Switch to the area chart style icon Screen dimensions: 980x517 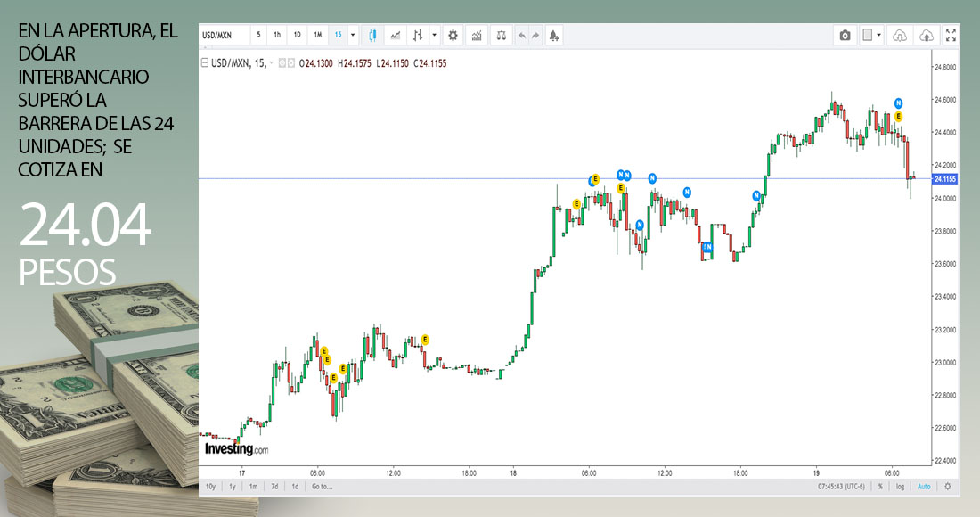(x=395, y=36)
